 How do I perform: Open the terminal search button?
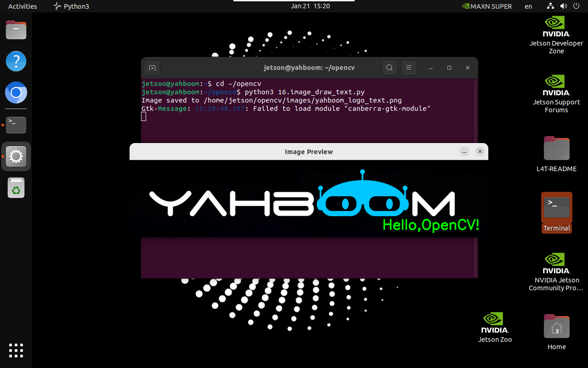tap(389, 68)
